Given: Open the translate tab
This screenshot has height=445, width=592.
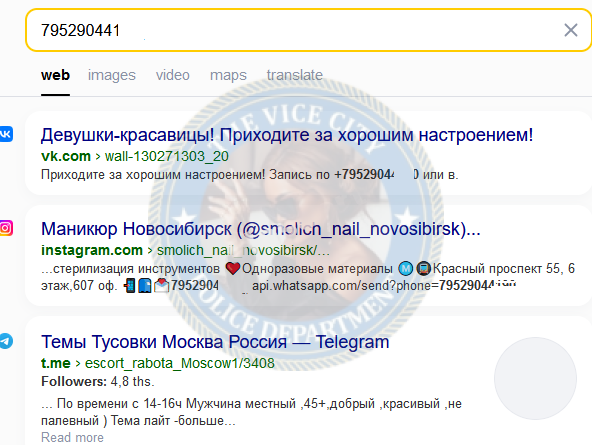Looking at the screenshot, I should tap(294, 75).
